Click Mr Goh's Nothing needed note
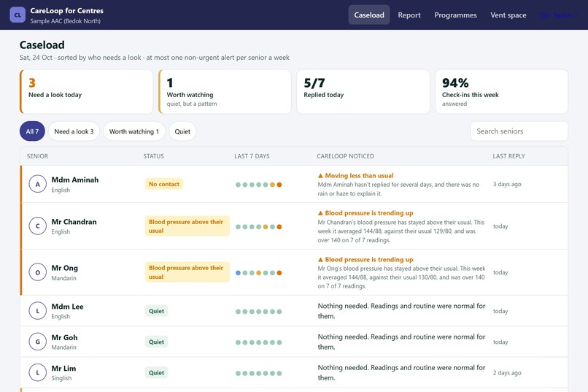 point(402,342)
